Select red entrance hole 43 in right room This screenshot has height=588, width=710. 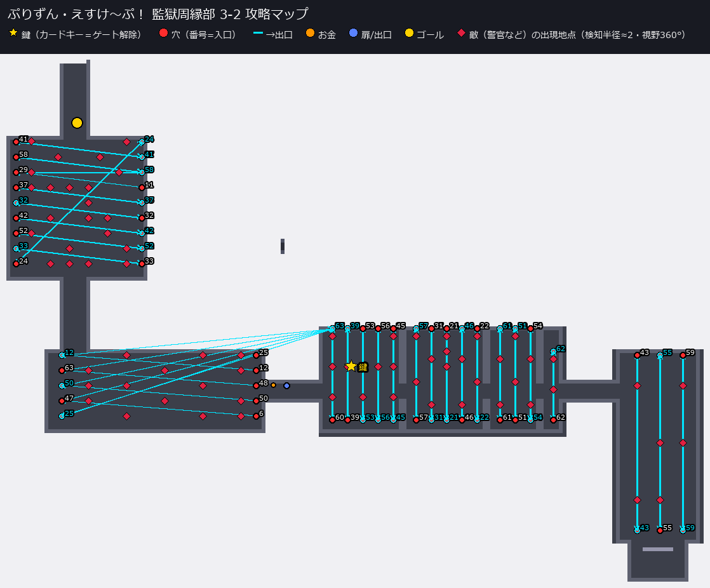pos(637,356)
